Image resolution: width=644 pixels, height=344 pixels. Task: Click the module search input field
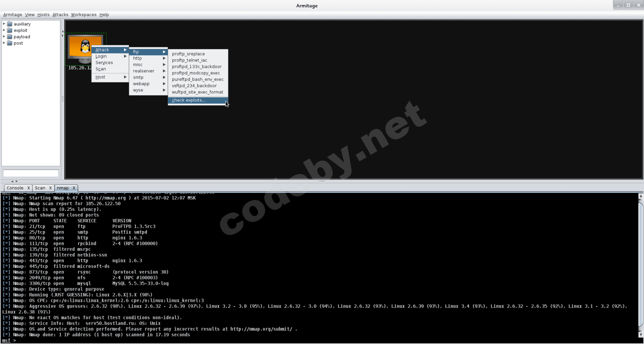31,173
